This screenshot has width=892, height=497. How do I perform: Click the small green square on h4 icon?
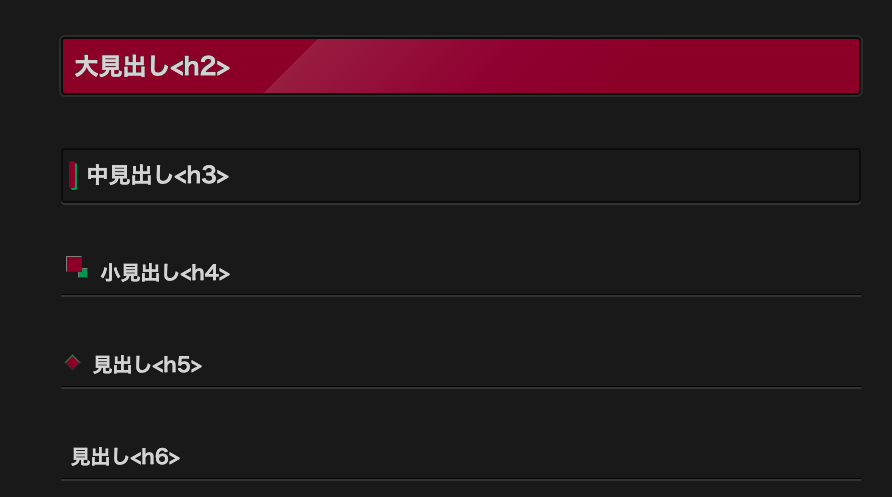point(83,273)
